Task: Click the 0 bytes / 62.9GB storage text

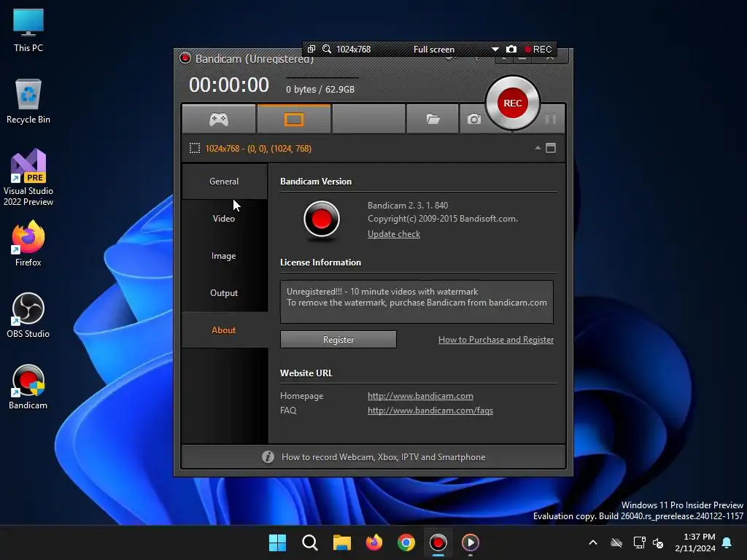Action: click(x=320, y=89)
